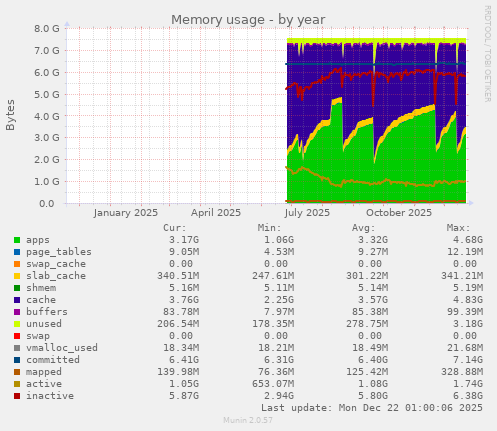
Task: Click the 'inactive' legend label
Action: pyautogui.click(x=50, y=396)
